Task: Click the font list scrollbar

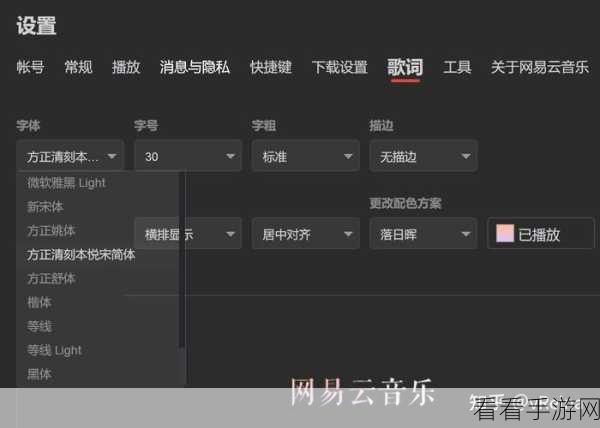Action: tap(182, 260)
